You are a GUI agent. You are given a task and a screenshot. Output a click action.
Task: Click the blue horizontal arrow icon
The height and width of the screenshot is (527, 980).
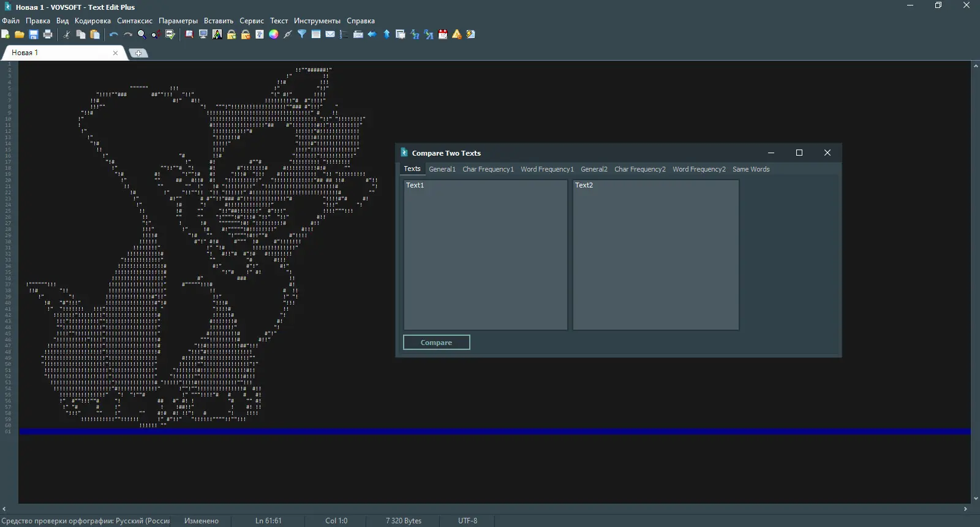coord(372,34)
